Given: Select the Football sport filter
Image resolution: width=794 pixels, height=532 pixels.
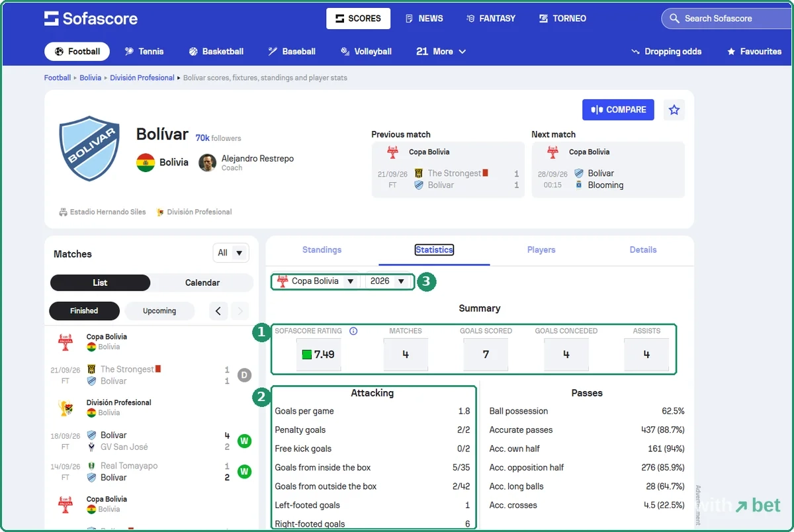Looking at the screenshot, I should [77, 52].
